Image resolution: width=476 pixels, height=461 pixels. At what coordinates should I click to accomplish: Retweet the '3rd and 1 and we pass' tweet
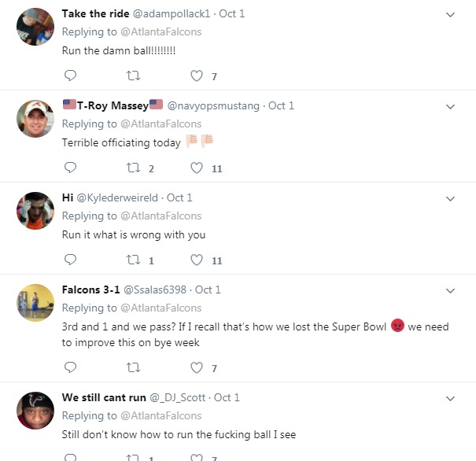pos(134,367)
